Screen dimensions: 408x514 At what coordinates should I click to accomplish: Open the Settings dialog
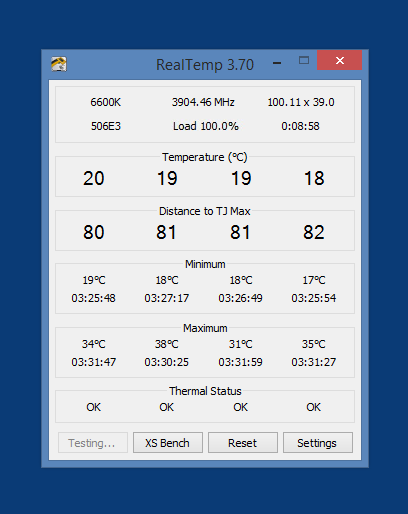pos(318,443)
